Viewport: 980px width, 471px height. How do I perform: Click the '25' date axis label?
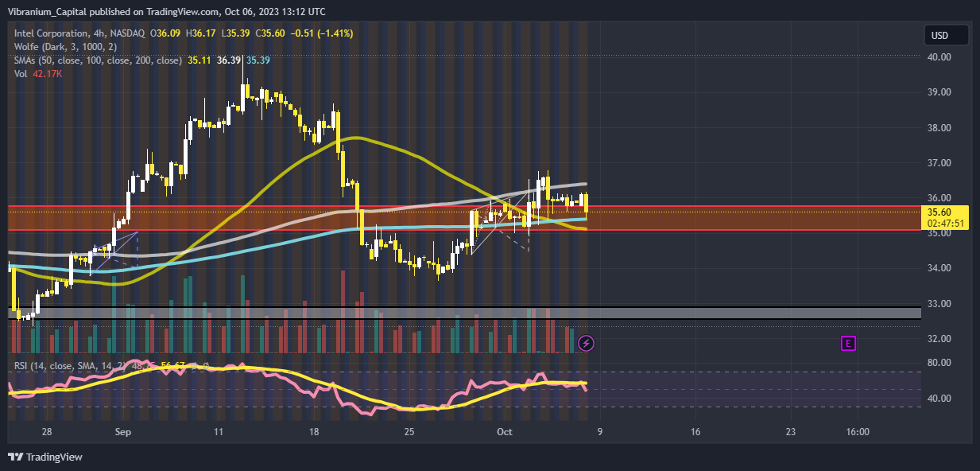(x=409, y=432)
